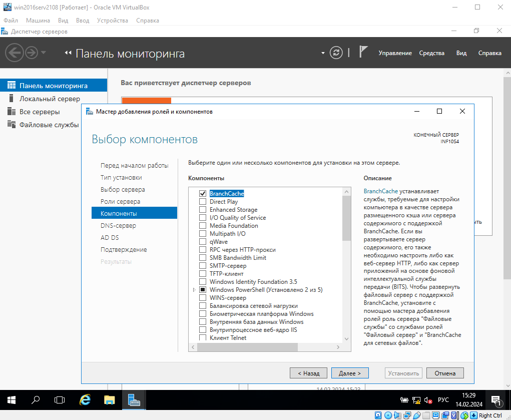Check I/O Quality of Service
The image size is (511, 420).
pos(203,217)
